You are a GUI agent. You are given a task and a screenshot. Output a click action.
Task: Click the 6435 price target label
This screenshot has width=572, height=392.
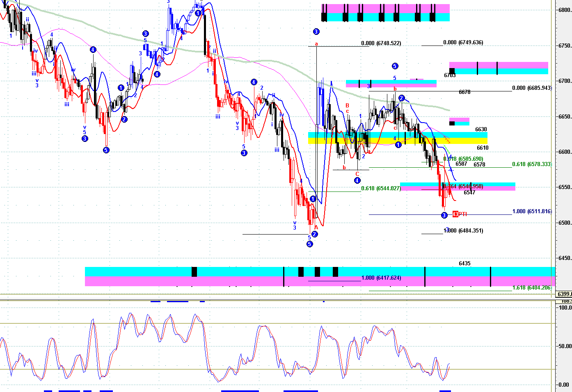pos(464,263)
